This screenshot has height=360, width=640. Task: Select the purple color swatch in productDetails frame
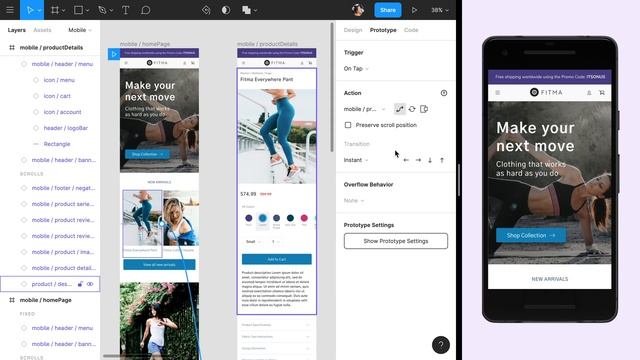[x=249, y=218]
